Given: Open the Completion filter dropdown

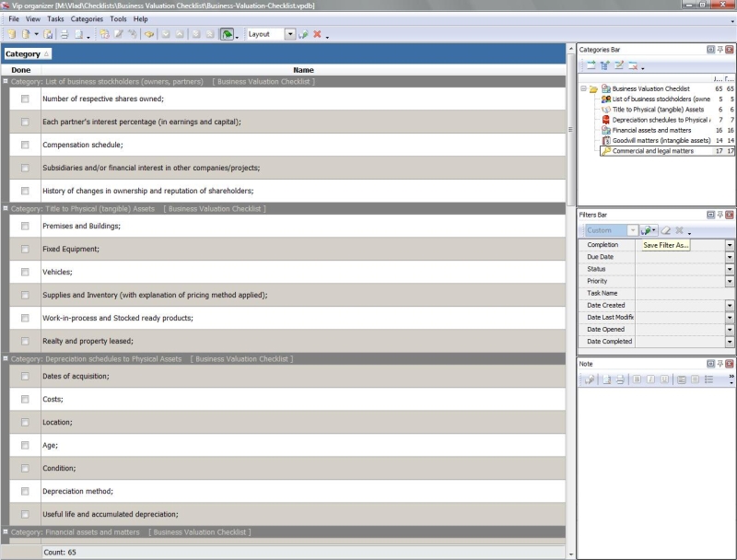Looking at the screenshot, I should click(730, 245).
